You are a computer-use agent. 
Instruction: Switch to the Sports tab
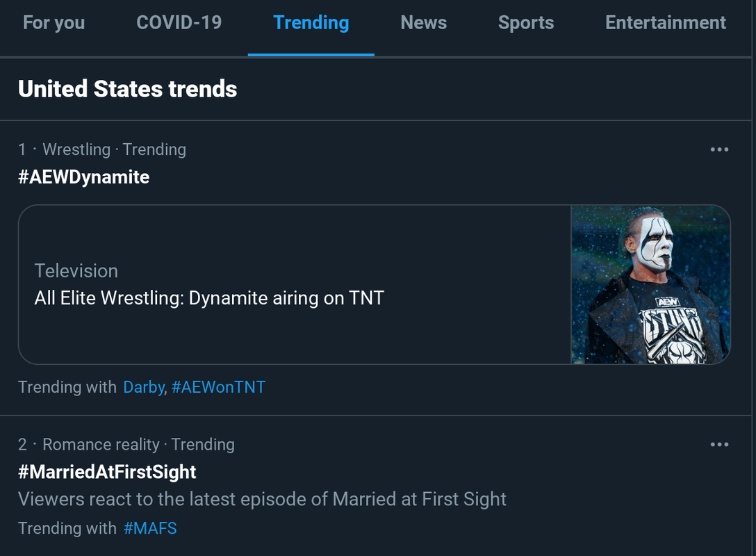coord(526,23)
